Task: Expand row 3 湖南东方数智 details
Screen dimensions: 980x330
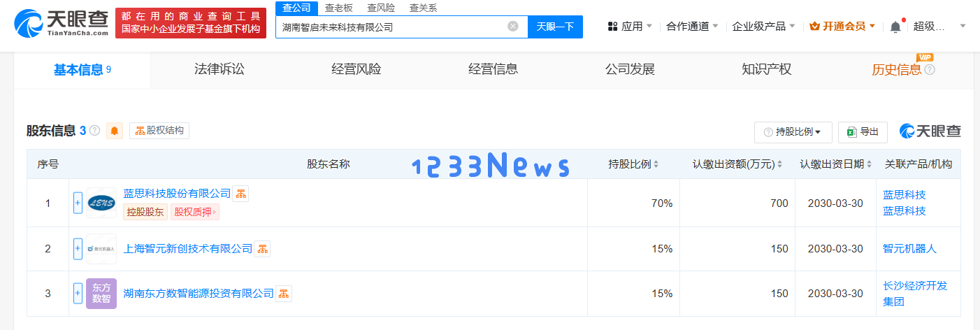Action: point(78,294)
